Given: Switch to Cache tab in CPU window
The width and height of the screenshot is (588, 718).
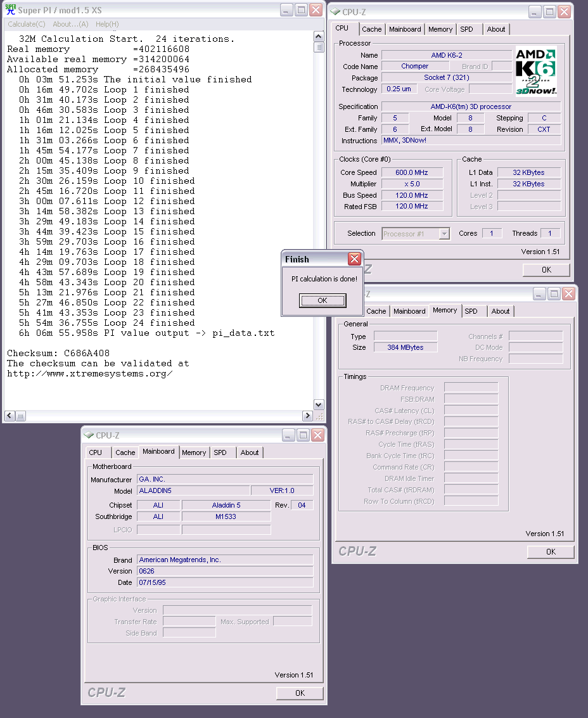Looking at the screenshot, I should [371, 29].
